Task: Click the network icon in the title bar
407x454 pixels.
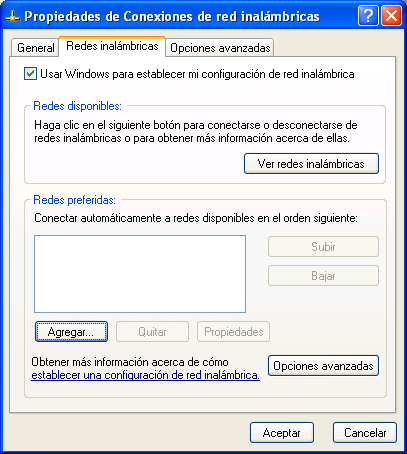Action: 12,16
